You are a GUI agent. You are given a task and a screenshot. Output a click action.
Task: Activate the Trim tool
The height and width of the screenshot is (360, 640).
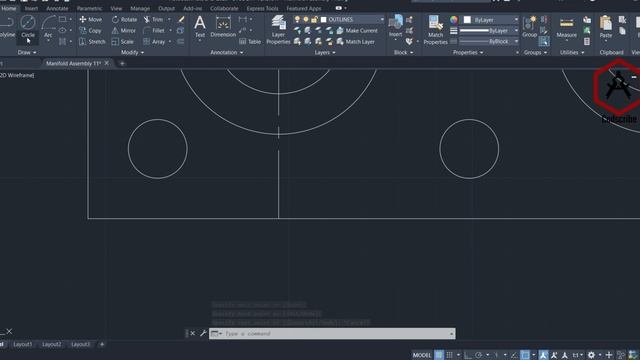pyautogui.click(x=153, y=19)
